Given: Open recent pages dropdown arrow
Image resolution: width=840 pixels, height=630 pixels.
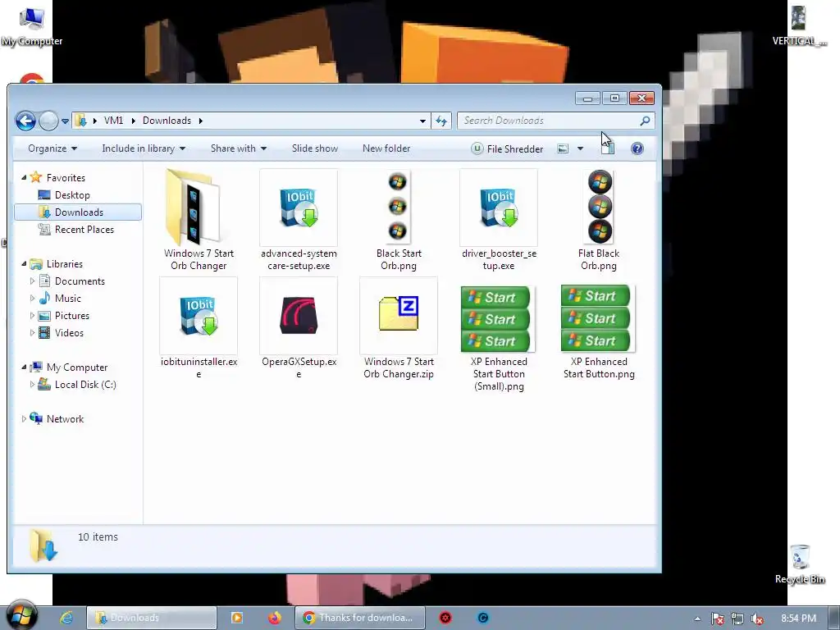Looking at the screenshot, I should pyautogui.click(x=65, y=121).
